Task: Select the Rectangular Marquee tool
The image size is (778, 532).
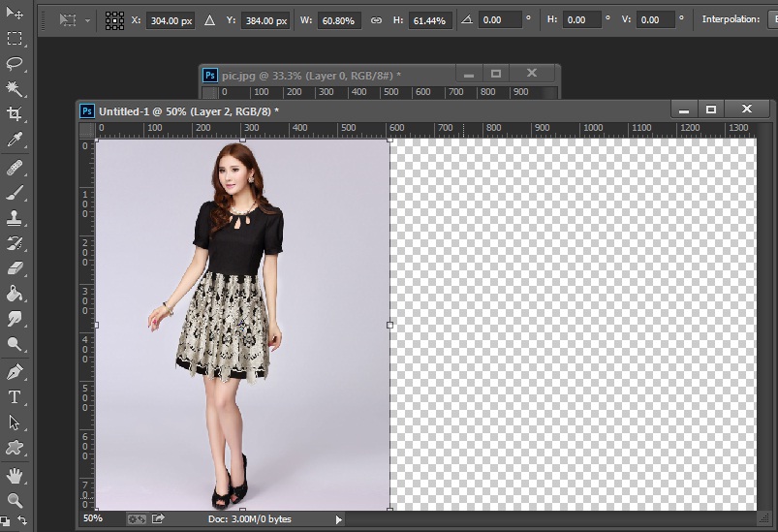Action: [15, 39]
